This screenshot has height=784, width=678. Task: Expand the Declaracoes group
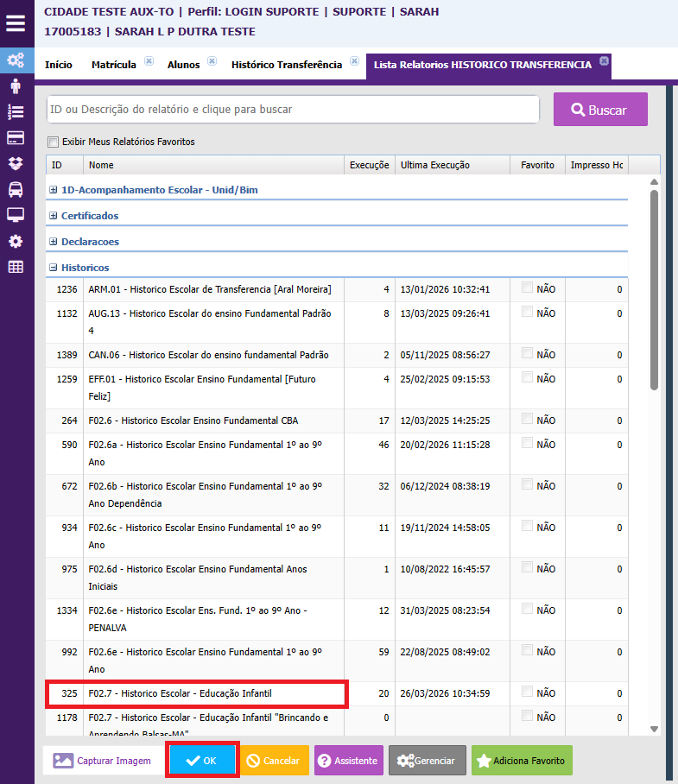pos(54,242)
